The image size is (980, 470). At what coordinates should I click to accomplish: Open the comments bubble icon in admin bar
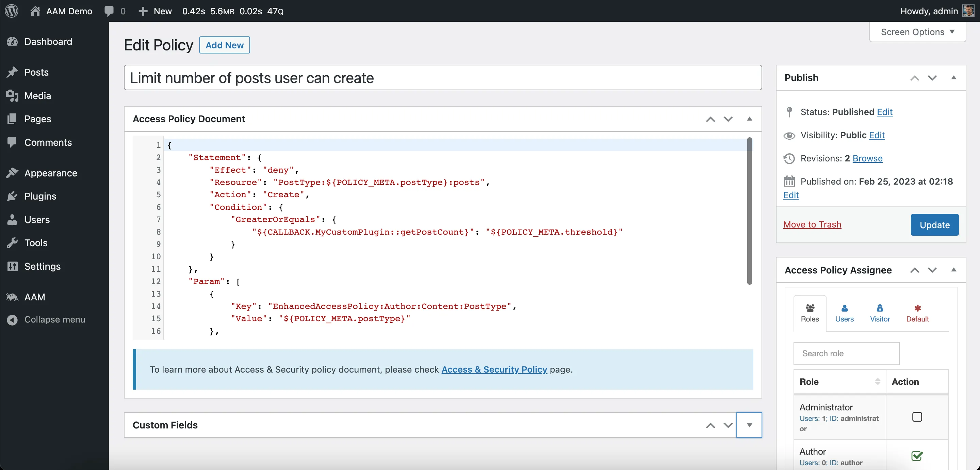[109, 11]
